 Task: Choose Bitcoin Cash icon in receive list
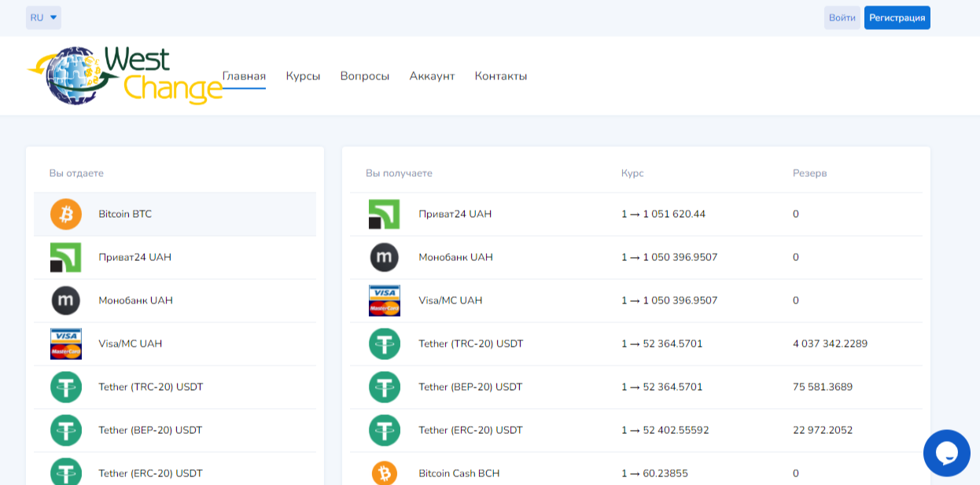pyautogui.click(x=384, y=473)
